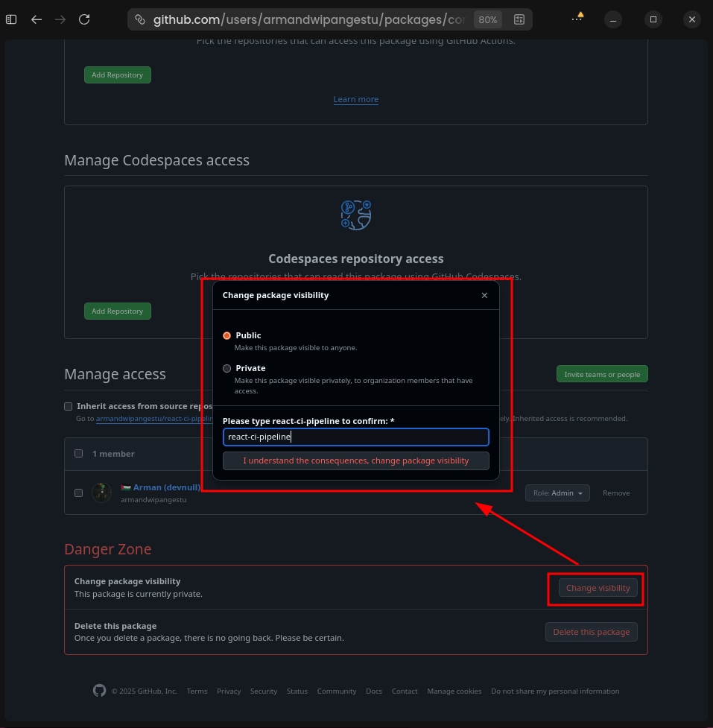This screenshot has width=713, height=728.
Task: Click the 80% zoom control in address bar
Action: 487,19
